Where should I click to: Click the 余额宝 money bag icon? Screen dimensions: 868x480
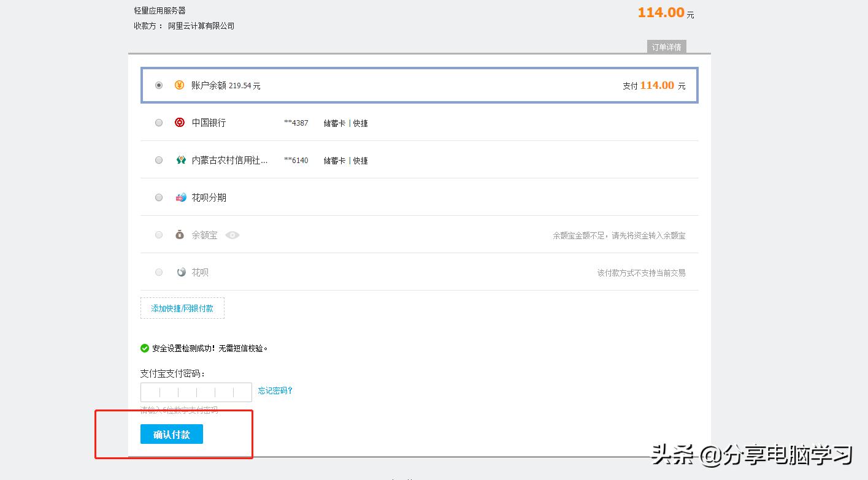pyautogui.click(x=180, y=234)
